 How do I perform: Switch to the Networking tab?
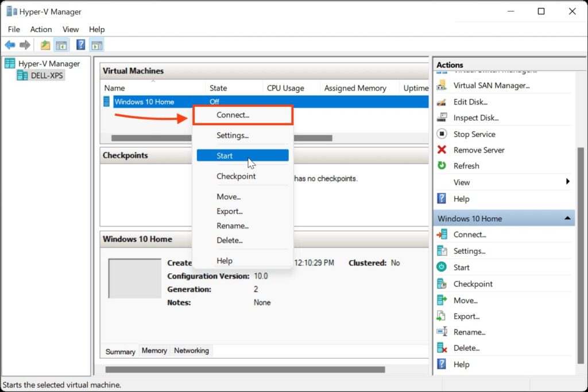[x=191, y=351]
